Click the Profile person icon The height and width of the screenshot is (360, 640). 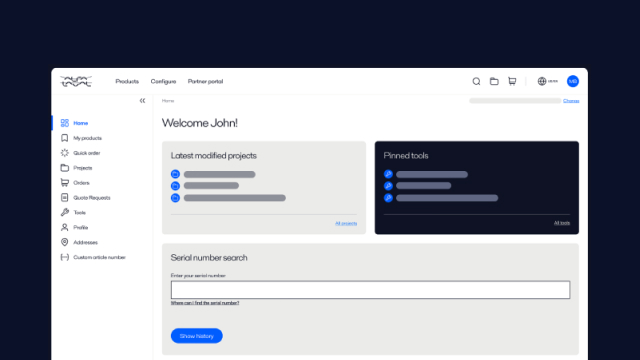[64, 227]
